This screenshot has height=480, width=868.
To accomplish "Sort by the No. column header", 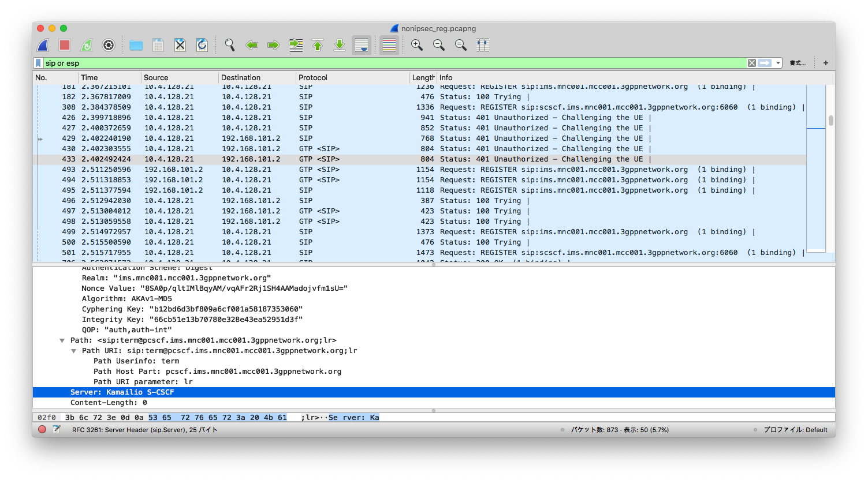I will click(55, 77).
